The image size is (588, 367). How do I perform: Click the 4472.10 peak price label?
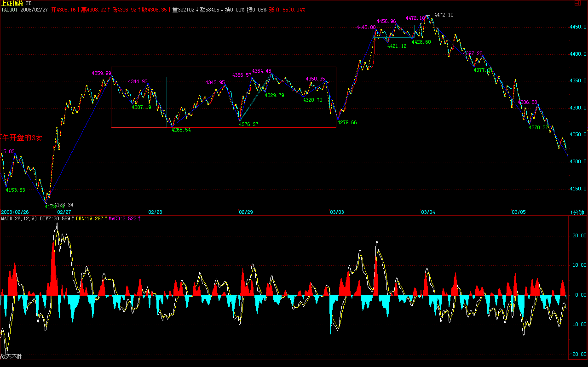tap(444, 15)
